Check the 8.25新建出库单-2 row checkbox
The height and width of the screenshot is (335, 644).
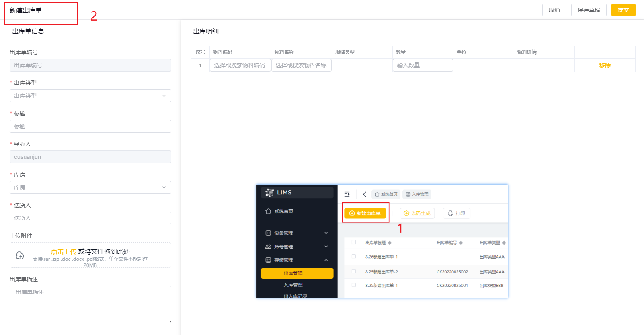point(354,271)
